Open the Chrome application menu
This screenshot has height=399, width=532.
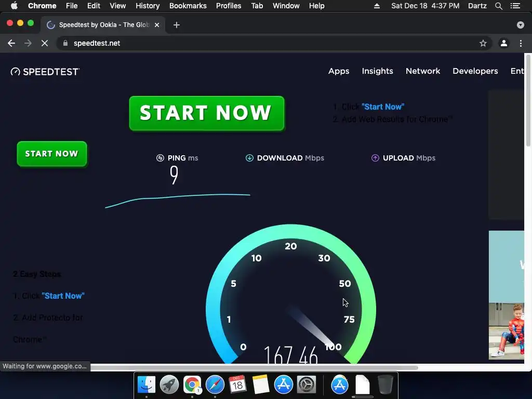point(42,6)
